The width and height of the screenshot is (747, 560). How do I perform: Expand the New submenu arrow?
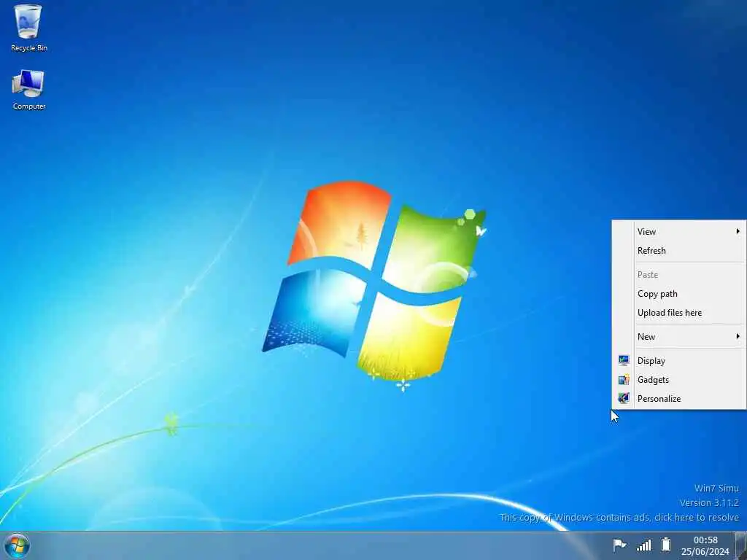click(738, 336)
